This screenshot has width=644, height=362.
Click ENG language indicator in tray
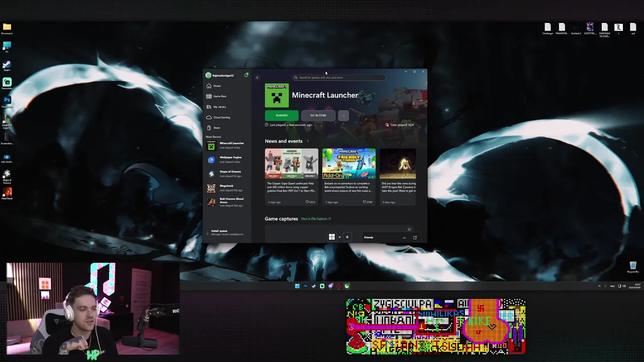(x=612, y=286)
